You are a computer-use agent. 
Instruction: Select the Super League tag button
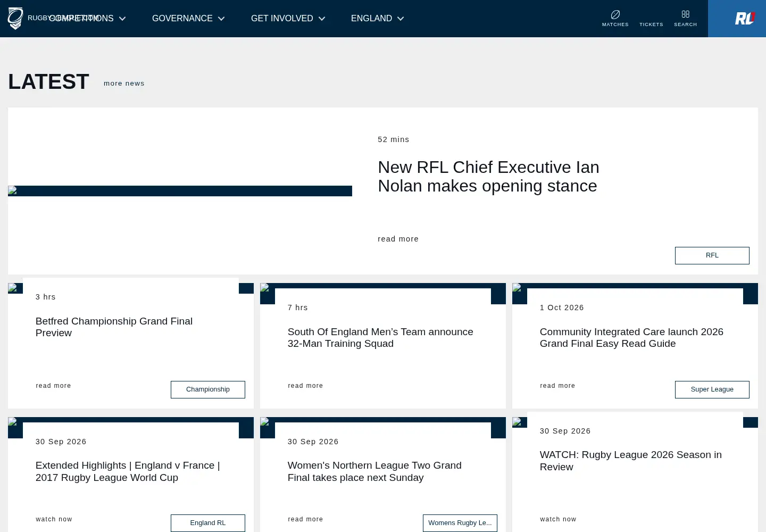[x=712, y=389]
